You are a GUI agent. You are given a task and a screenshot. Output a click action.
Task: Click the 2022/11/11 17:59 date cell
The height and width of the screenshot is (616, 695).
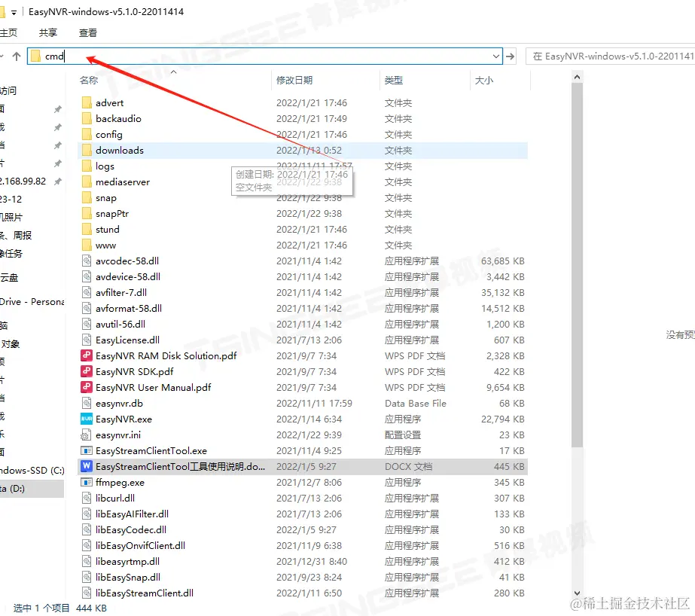click(x=314, y=404)
